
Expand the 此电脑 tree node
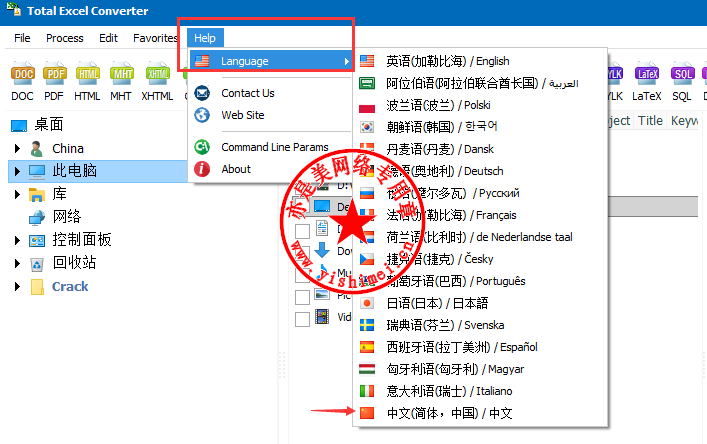point(18,171)
